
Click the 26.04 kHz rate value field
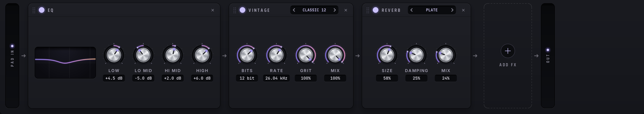[276, 78]
